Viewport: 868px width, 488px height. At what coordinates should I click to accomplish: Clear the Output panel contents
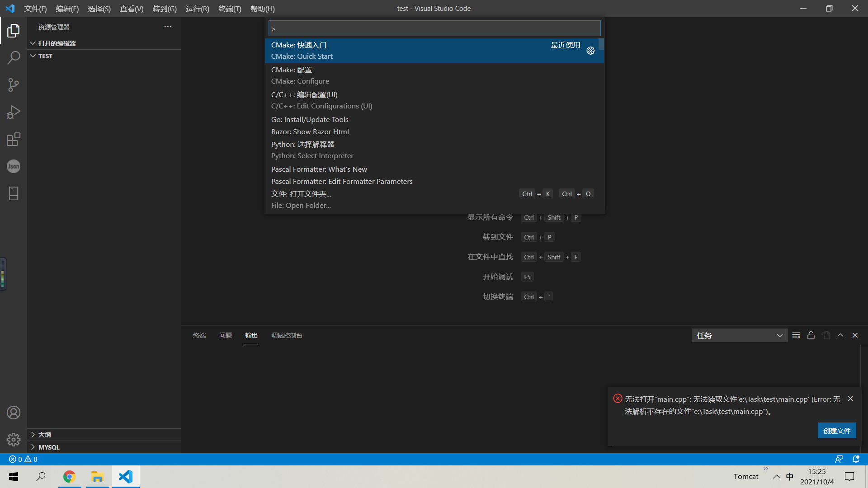click(796, 335)
